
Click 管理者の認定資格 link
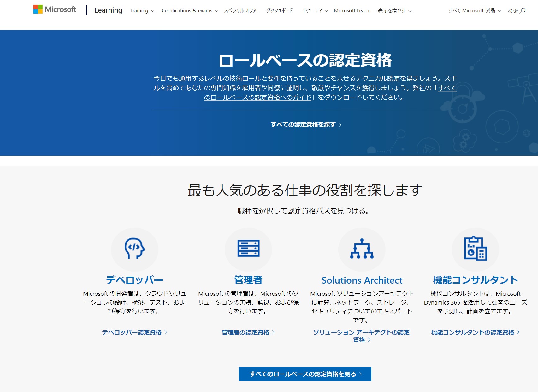248,332
